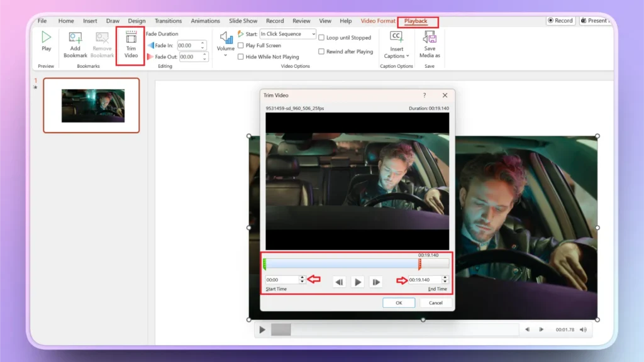Select the Slide Show tab

(x=243, y=21)
